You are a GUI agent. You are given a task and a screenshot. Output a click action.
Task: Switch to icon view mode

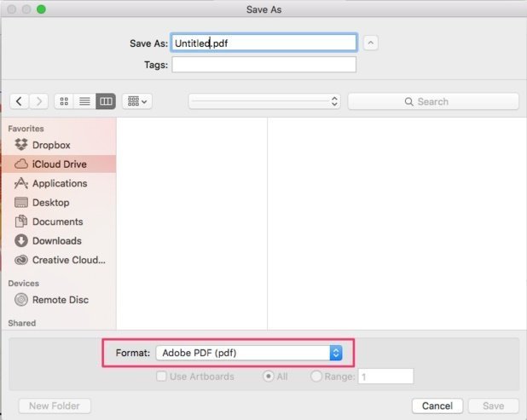65,101
